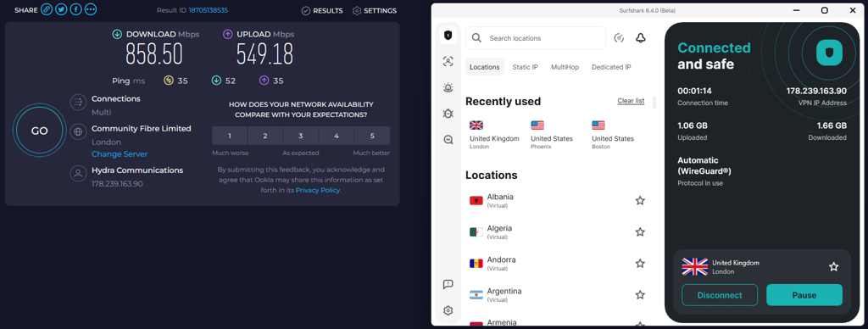Image resolution: width=868 pixels, height=329 pixels.
Task: Open Surfshark notifications bell
Action: [641, 38]
